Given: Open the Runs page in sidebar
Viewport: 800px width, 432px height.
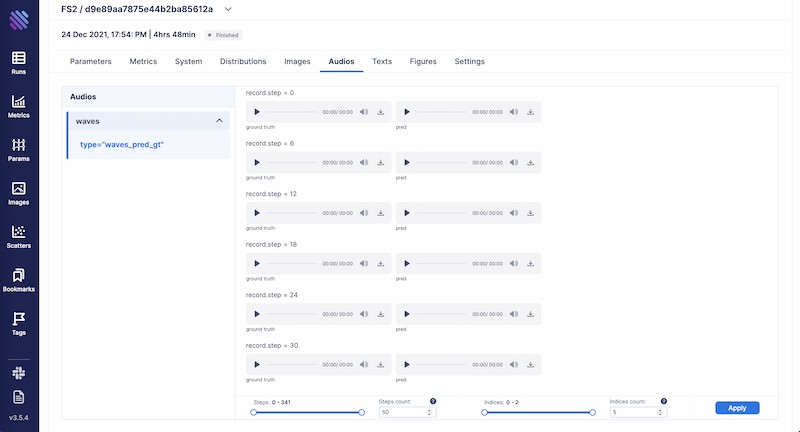Looking at the screenshot, I should click(x=19, y=62).
